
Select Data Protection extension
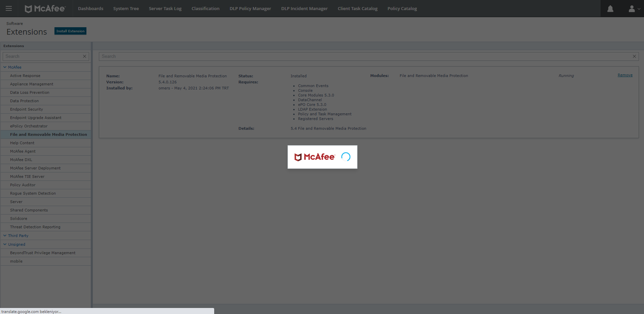coord(46,101)
